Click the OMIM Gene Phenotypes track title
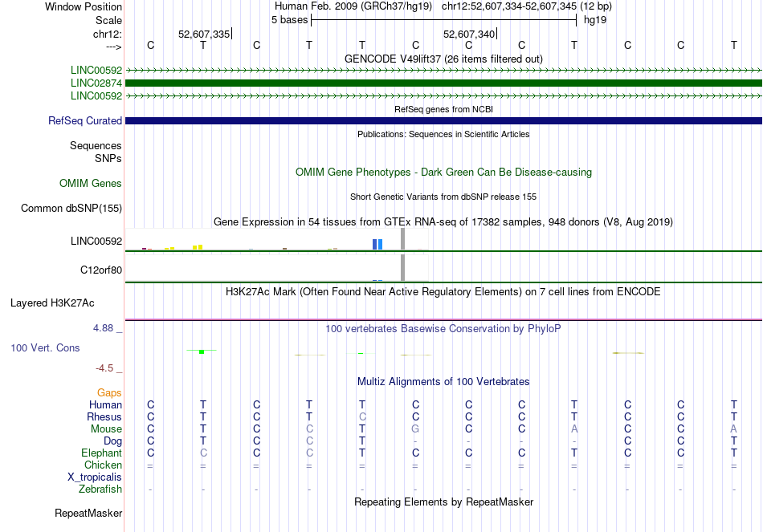 coord(444,173)
